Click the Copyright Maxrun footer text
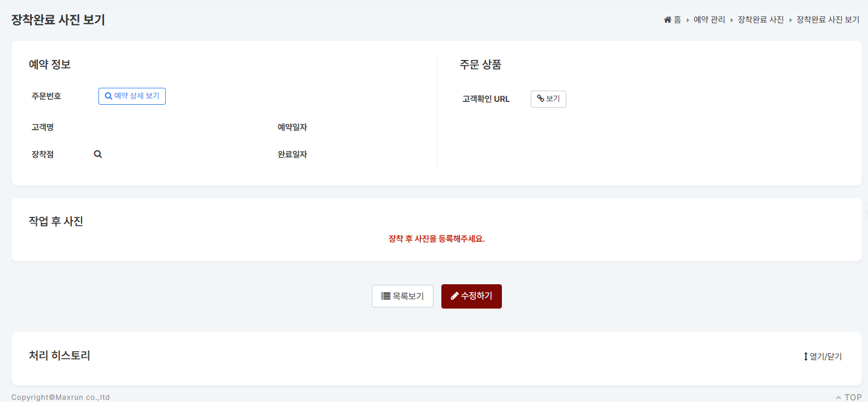Screen dimensions: 868x402 pos(61,397)
